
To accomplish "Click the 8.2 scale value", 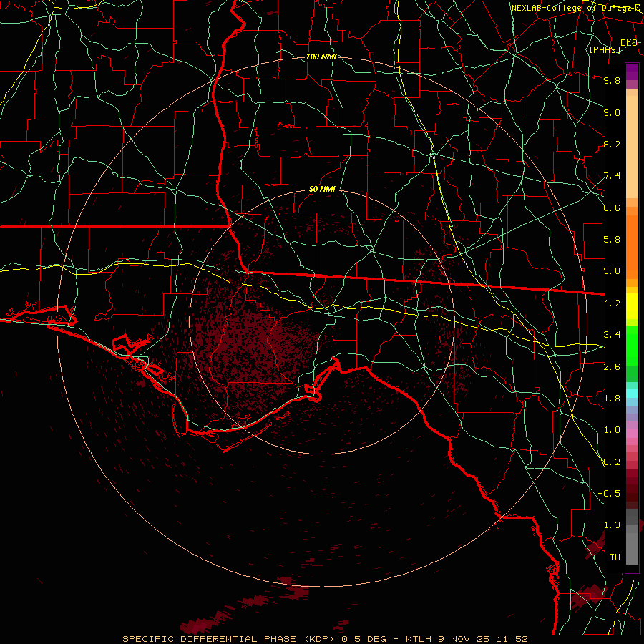I will tap(612, 144).
